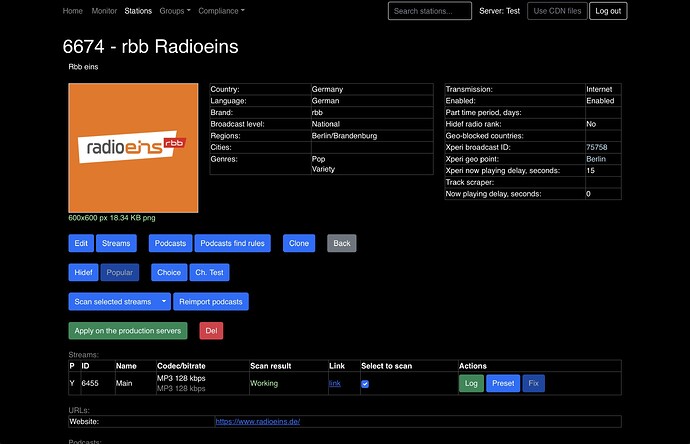The width and height of the screenshot is (690, 444).
Task: Click Scan selected streams
Action: tap(113, 302)
